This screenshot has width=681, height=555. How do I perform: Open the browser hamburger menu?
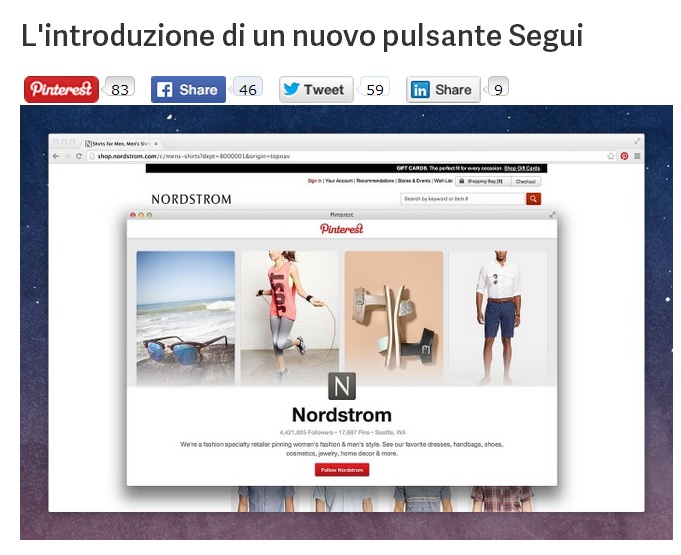(x=637, y=156)
